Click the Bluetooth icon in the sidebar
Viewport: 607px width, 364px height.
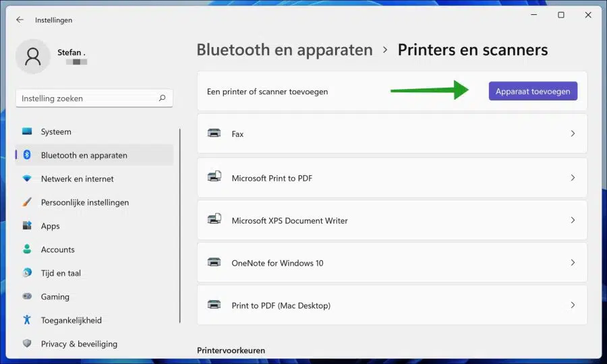point(27,155)
